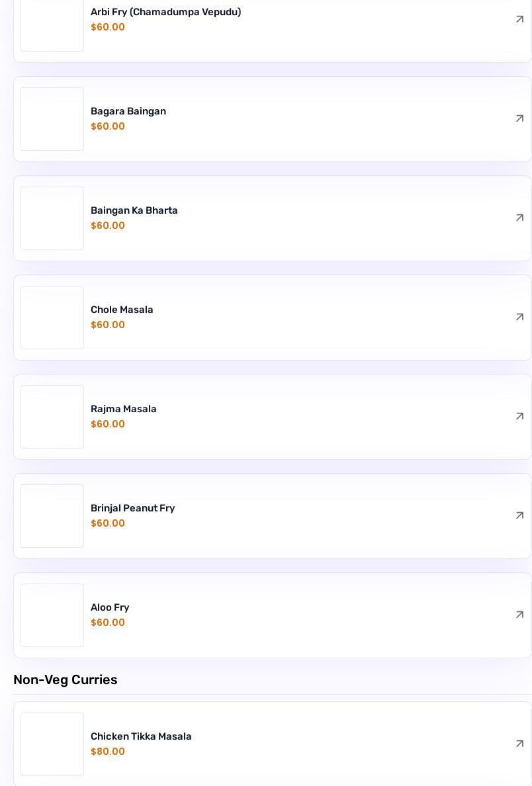Viewport: 532px width, 786px height.
Task: Select the Chole Masala image placeholder
Action: (x=52, y=318)
